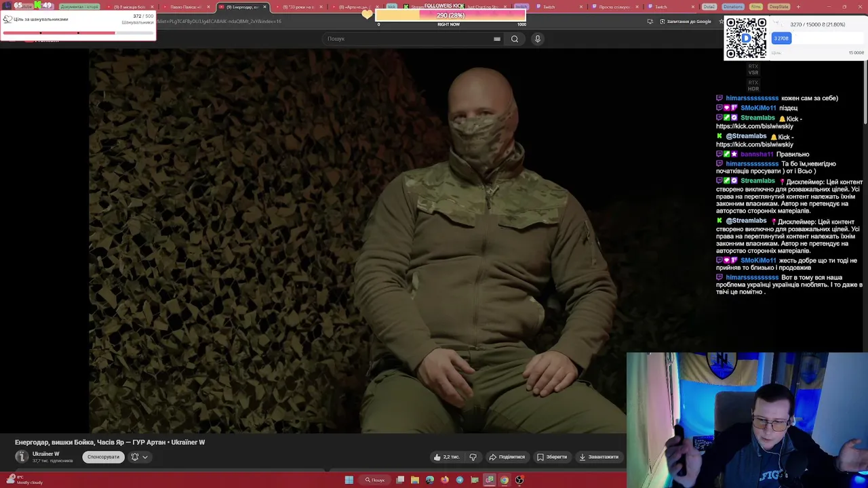
Task: Open a new browser tab with plus button
Action: coord(798,7)
